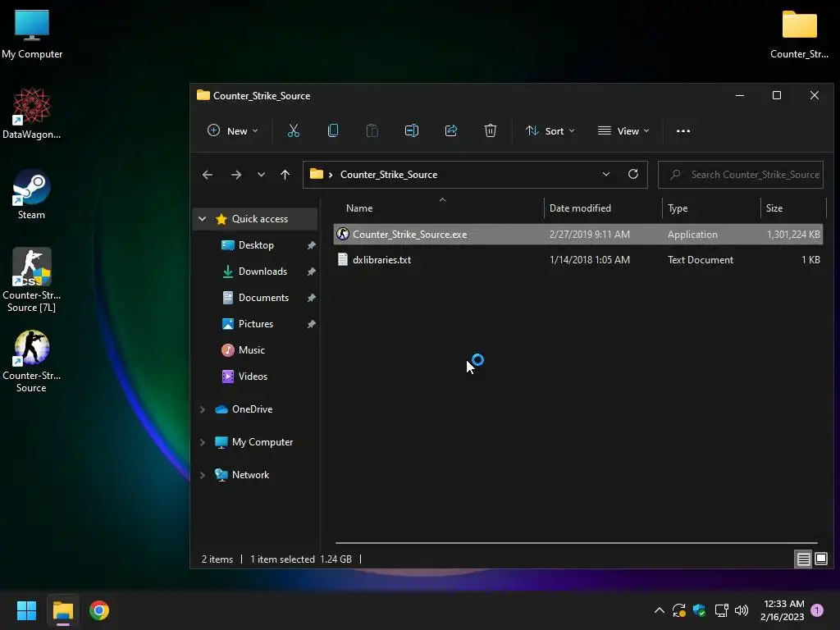Screen dimensions: 840x630
Task: Go up one folder level arrow
Action: [x=285, y=175]
